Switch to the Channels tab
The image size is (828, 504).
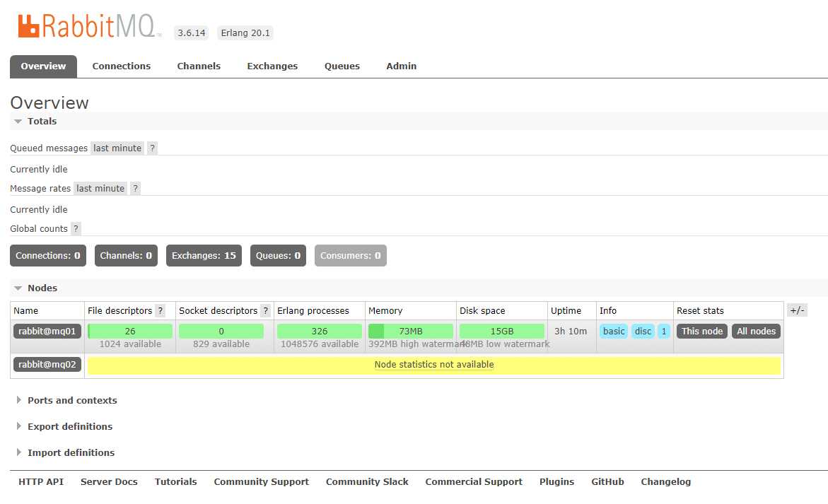coord(199,66)
